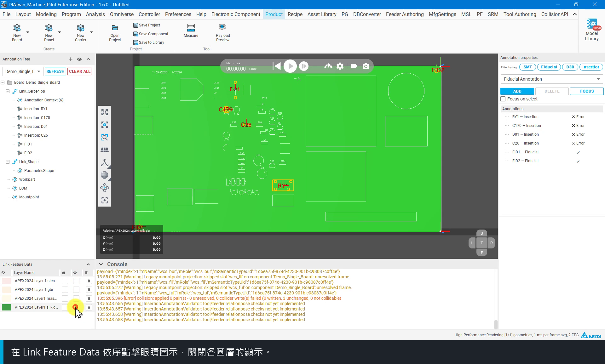
Task: Open a project with Open Project
Action: [115, 33]
